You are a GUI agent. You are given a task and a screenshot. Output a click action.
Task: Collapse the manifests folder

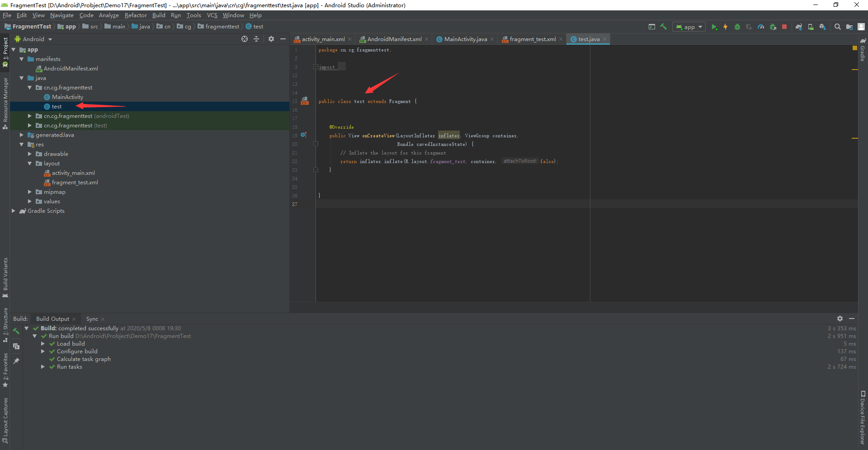[x=22, y=59]
